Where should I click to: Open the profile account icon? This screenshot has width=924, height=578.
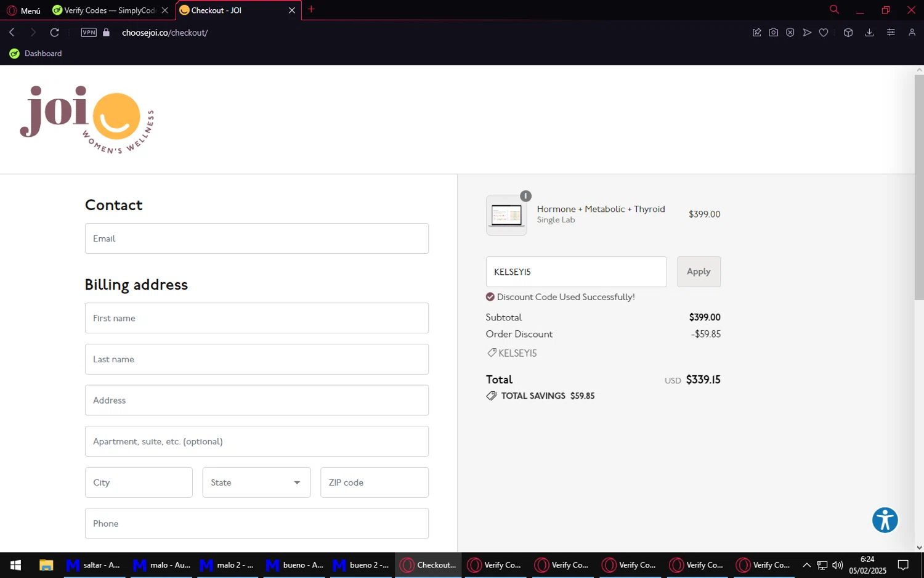coord(912,33)
